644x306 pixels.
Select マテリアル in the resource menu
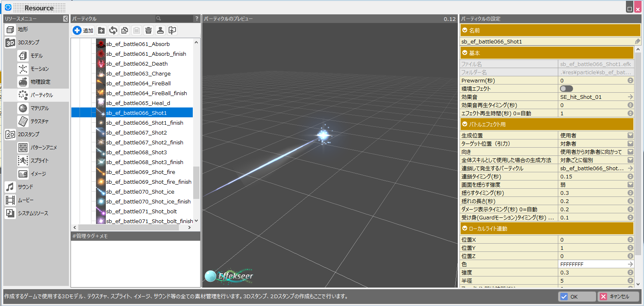(x=39, y=108)
